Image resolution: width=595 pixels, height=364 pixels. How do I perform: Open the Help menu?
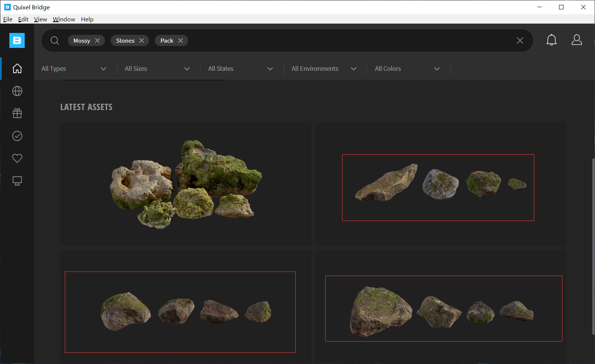point(87,19)
